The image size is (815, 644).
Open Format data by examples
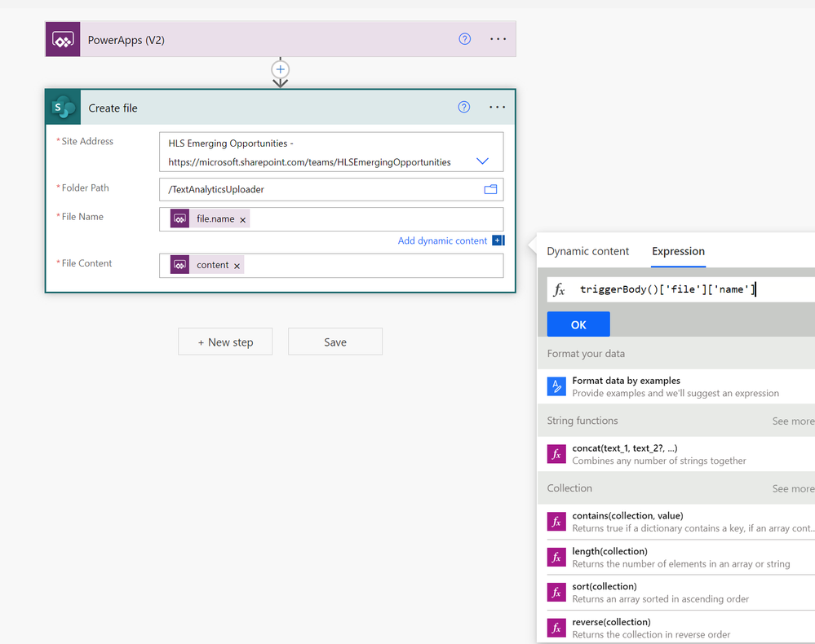pyautogui.click(x=675, y=386)
